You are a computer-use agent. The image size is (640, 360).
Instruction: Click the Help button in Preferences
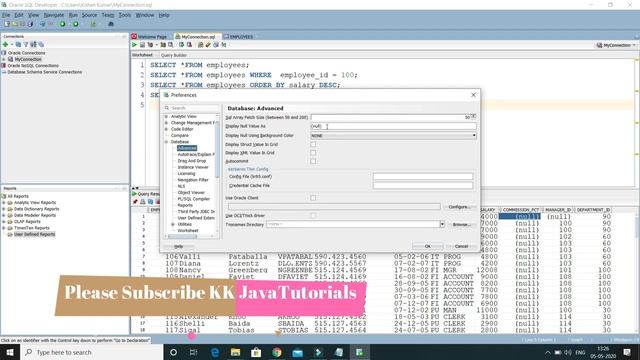178,247
